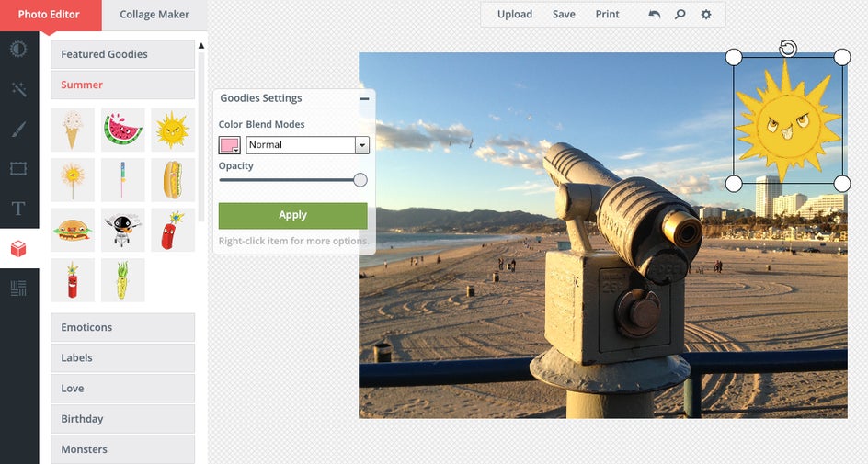Image resolution: width=868 pixels, height=464 pixels.
Task: Switch to the Photo Editor tab
Action: tap(49, 15)
